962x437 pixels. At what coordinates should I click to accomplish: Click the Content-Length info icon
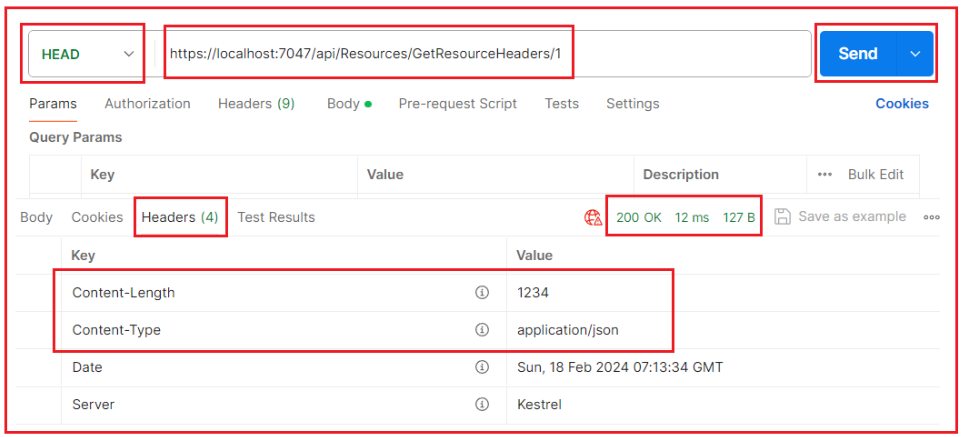[x=482, y=293]
